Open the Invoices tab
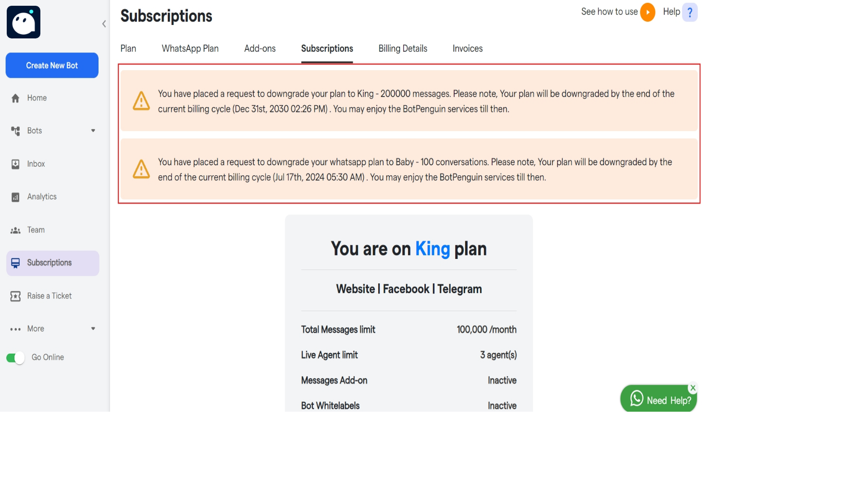The image size is (868, 490). pos(467,48)
